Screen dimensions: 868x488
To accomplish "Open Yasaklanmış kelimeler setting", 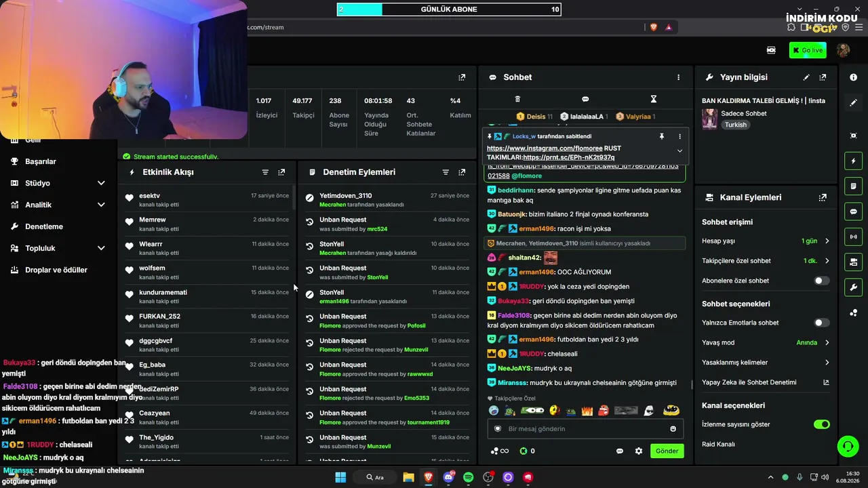I will pos(766,363).
